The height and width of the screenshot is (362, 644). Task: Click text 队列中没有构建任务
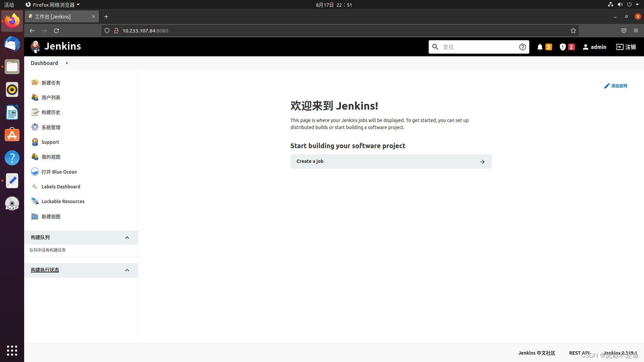pyautogui.click(x=48, y=250)
